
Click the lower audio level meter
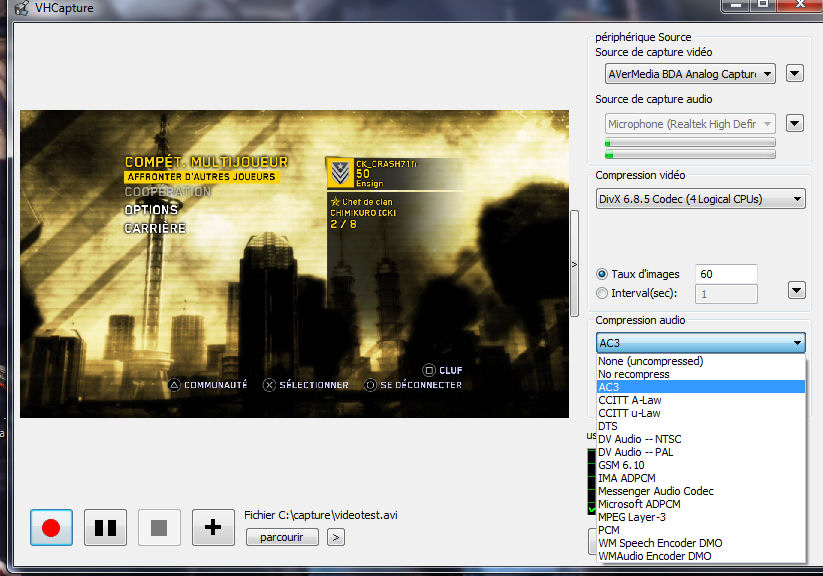(x=690, y=154)
